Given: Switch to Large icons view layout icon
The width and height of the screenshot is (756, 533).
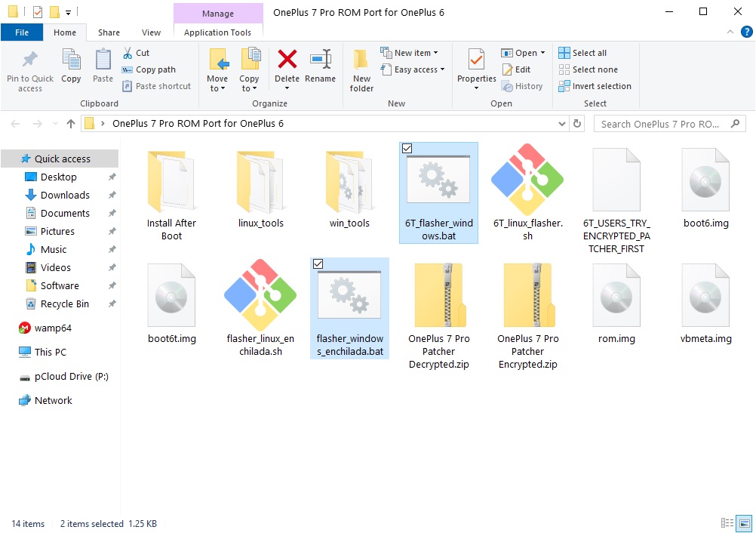Looking at the screenshot, I should (x=744, y=523).
